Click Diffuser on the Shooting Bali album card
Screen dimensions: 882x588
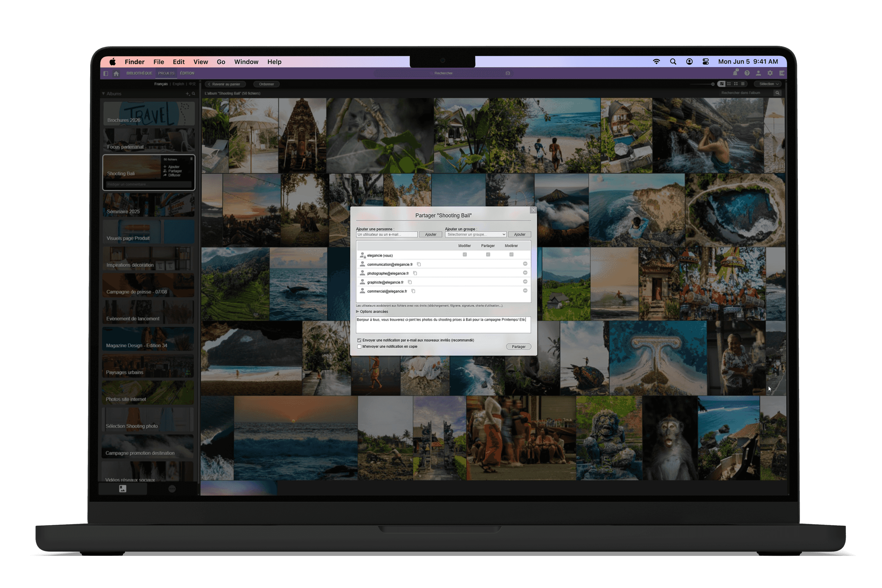tap(173, 175)
